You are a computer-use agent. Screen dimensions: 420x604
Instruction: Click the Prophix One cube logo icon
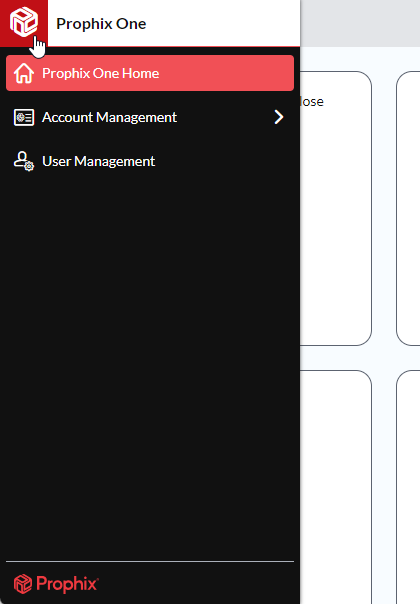pyautogui.click(x=24, y=22)
